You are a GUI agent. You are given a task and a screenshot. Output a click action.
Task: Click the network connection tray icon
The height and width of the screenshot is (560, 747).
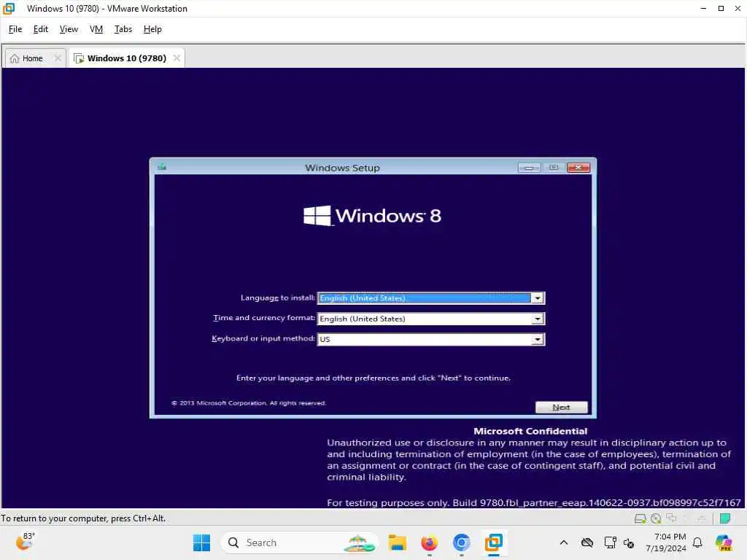tap(610, 542)
